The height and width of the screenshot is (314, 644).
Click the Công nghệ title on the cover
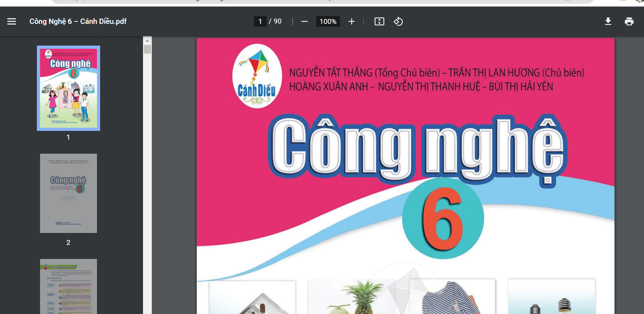tap(417, 150)
